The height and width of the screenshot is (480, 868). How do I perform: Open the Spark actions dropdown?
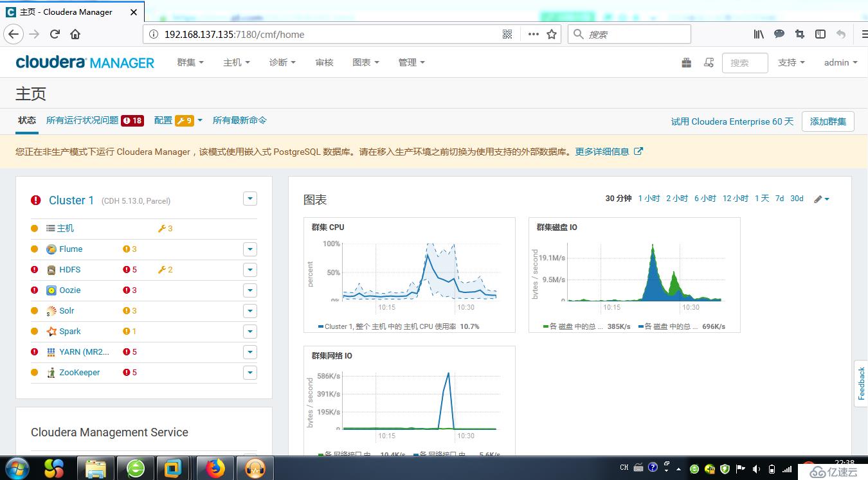[250, 332]
